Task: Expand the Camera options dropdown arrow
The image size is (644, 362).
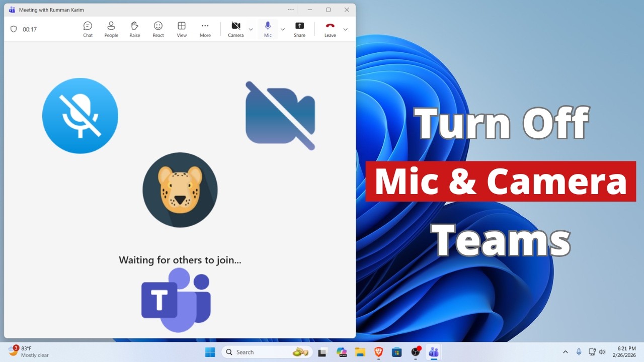Action: point(251,29)
